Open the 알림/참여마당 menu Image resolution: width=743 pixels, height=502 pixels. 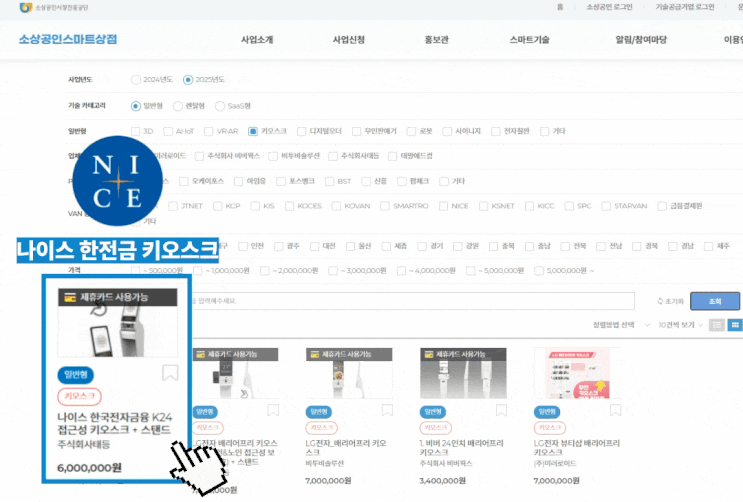pyautogui.click(x=641, y=40)
